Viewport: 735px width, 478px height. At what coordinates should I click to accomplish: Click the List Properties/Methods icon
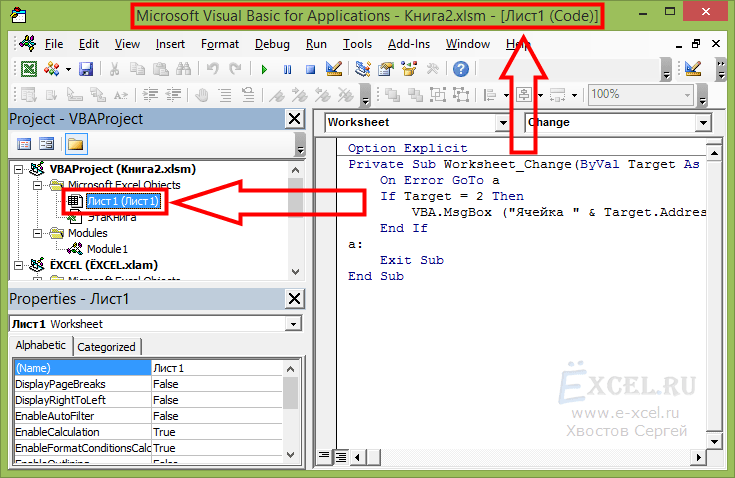[x=29, y=95]
